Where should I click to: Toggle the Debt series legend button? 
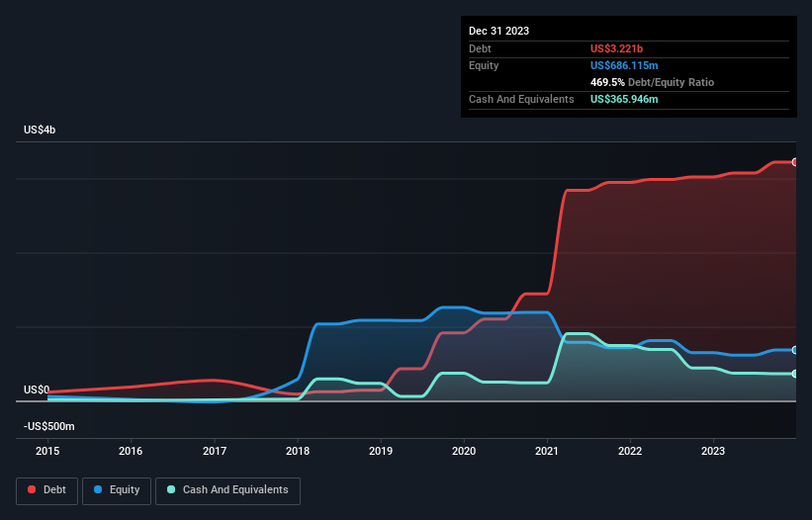tap(47, 490)
